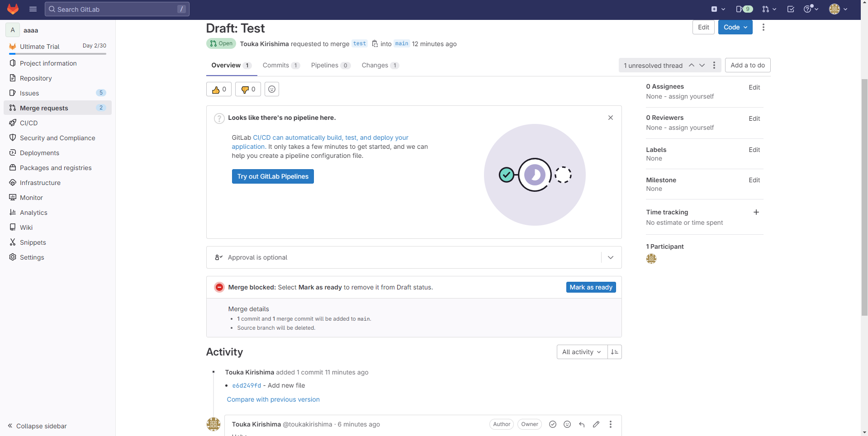
Task: Toggle the activity sort direction button
Action: click(614, 352)
